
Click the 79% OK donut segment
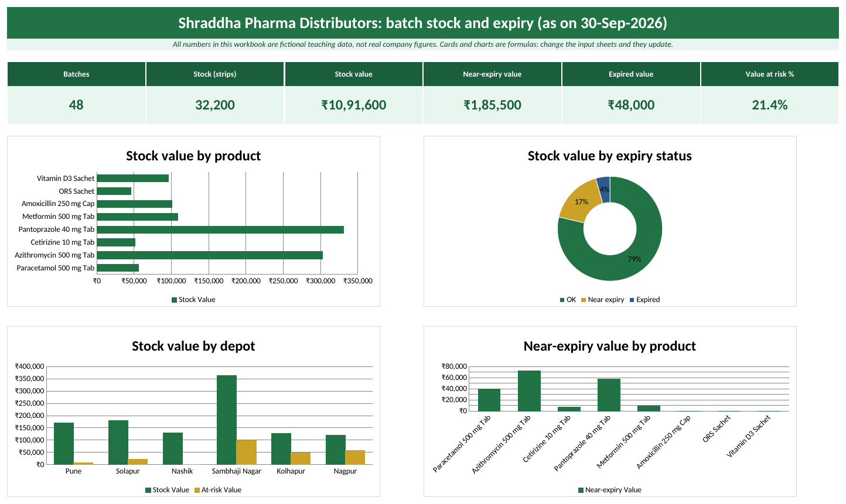click(634, 259)
